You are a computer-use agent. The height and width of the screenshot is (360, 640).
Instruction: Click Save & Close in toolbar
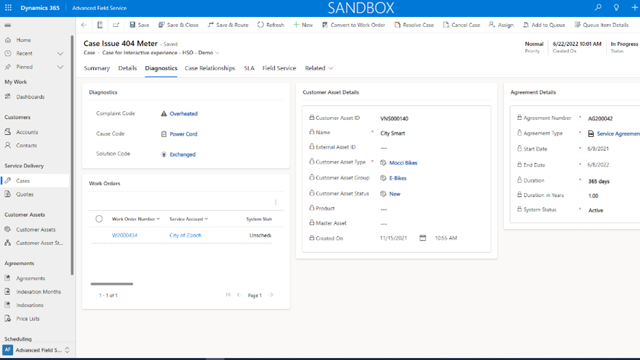click(178, 25)
